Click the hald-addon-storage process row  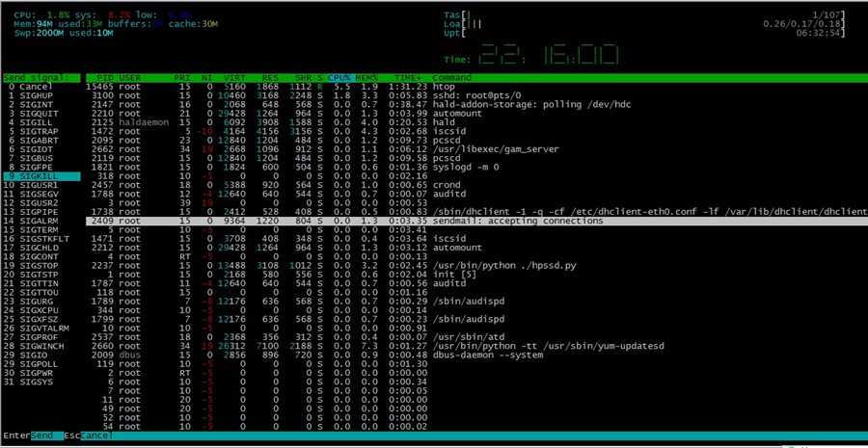[x=476, y=104]
